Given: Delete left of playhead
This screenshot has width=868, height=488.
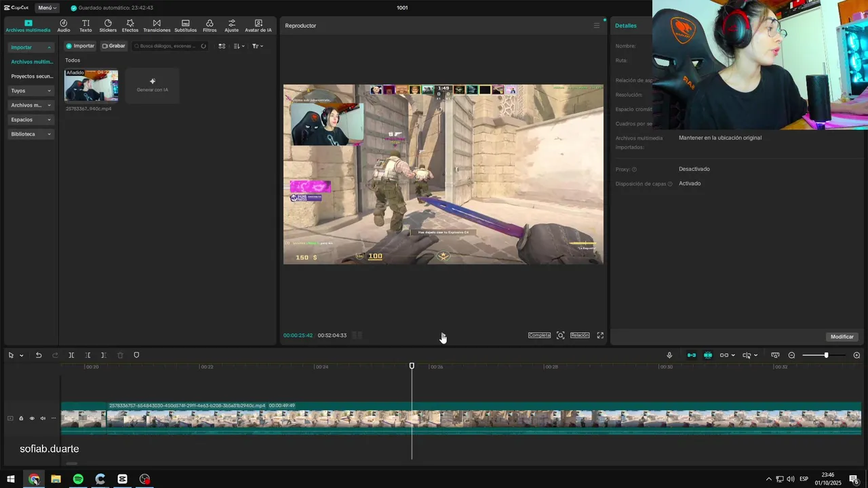Looking at the screenshot, I should pyautogui.click(x=87, y=355).
